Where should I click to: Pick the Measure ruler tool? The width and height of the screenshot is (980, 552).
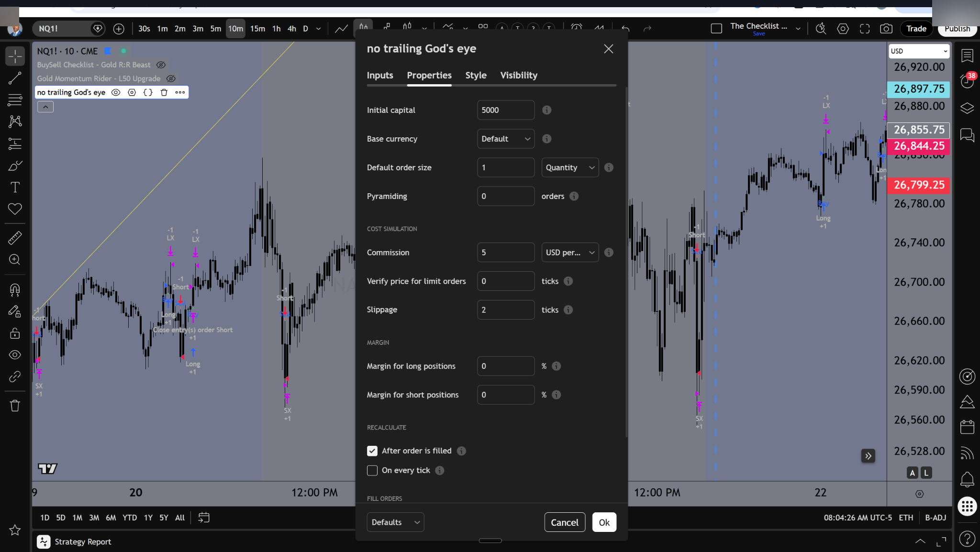(15, 237)
